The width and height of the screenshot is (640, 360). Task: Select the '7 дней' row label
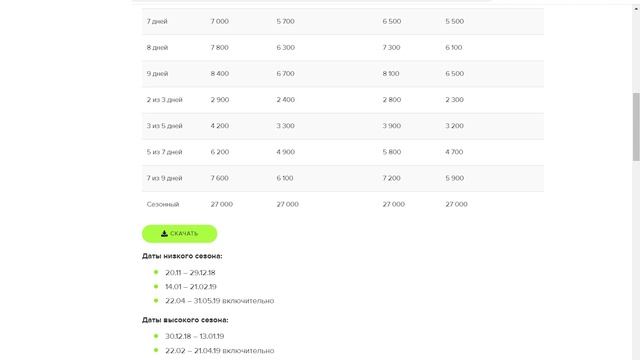click(x=157, y=21)
